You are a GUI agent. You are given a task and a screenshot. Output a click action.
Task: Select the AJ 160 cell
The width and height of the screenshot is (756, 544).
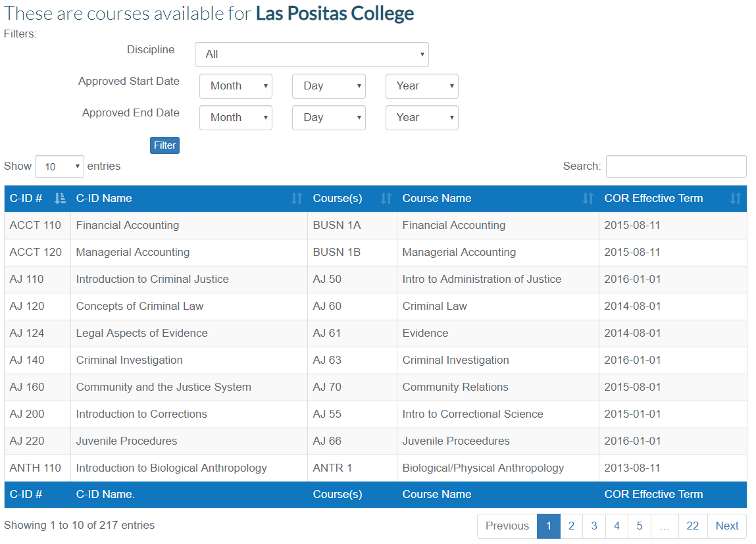coord(38,387)
